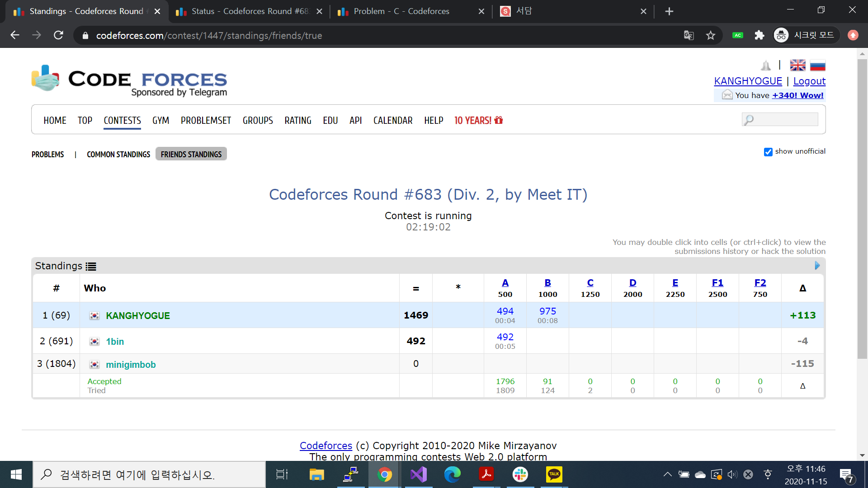Click the page vertical scrollbar

[x=862, y=208]
